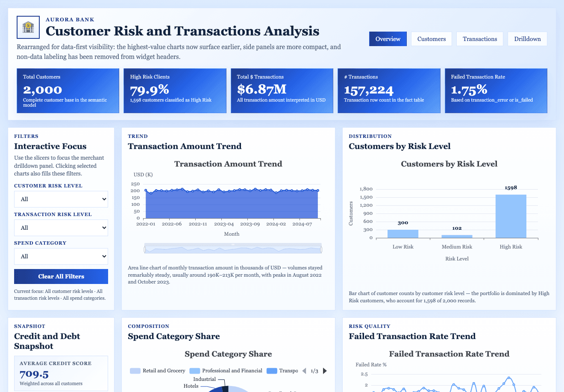Click the trend chart zoom slider
Viewport: 564px width, 392px height.
(233, 249)
